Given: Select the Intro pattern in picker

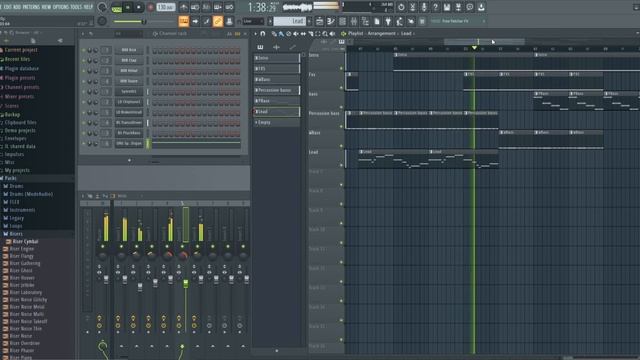Looking at the screenshot, I should [x=277, y=58].
